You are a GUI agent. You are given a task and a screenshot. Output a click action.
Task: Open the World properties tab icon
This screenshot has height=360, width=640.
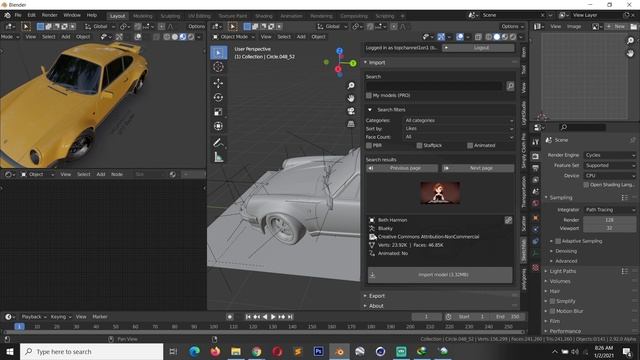(536, 203)
